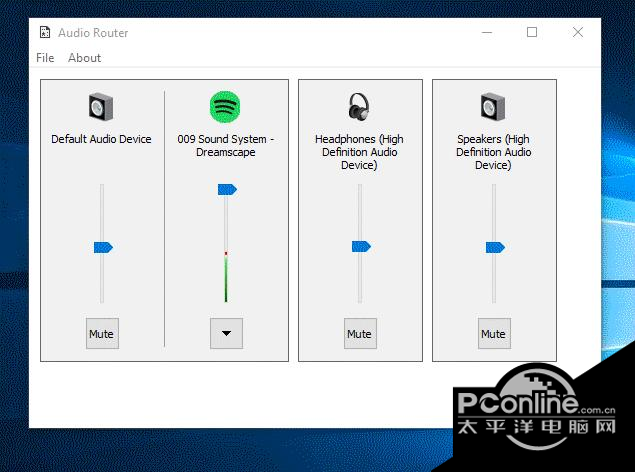Open the dropdown under 009 Sound System
Screen dimensions: 635x472
click(x=226, y=334)
